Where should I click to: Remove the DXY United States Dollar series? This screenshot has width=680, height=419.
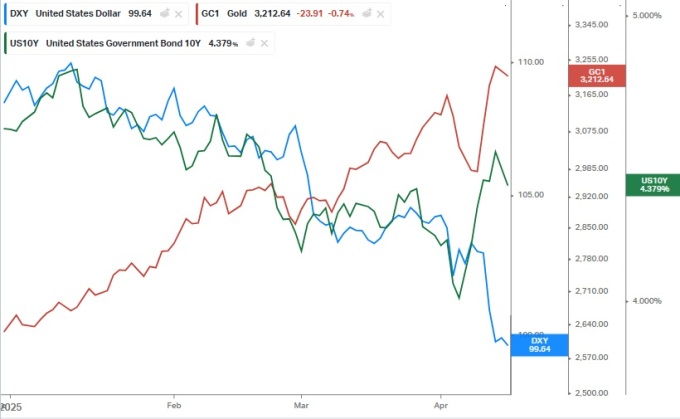point(178,14)
